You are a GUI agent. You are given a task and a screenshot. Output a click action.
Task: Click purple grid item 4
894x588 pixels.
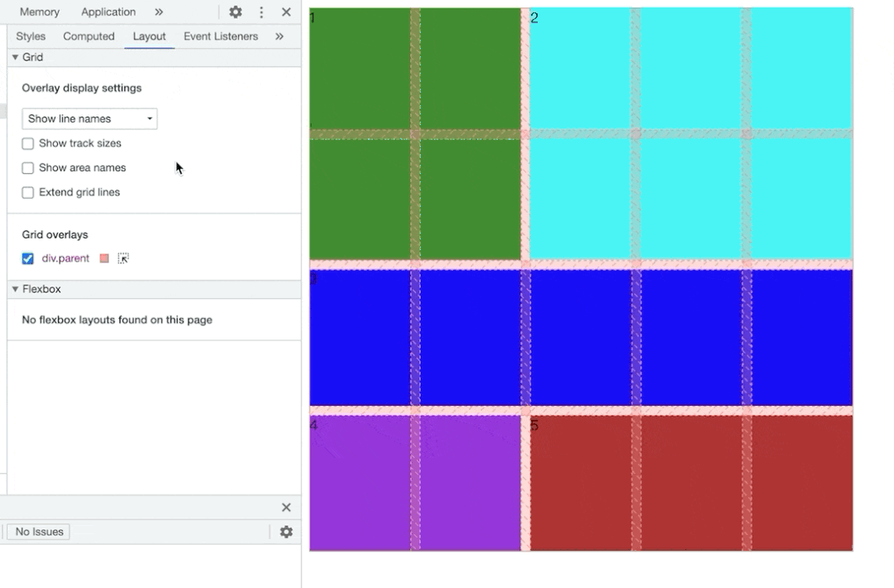(415, 483)
